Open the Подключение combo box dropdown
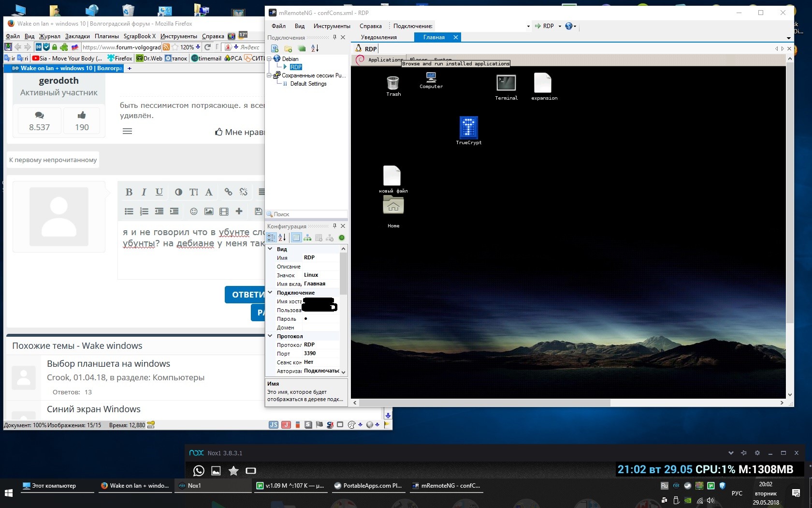812x508 pixels. coord(528,26)
